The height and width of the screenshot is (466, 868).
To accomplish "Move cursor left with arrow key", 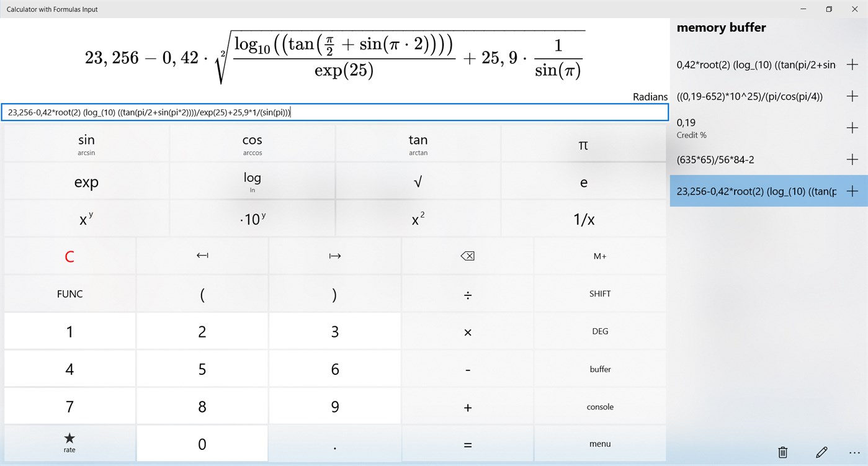I will [x=202, y=256].
